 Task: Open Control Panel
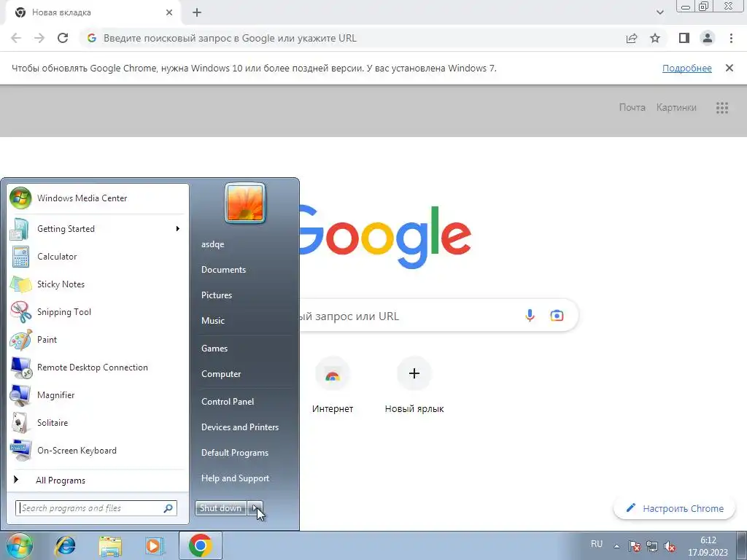point(245,402)
